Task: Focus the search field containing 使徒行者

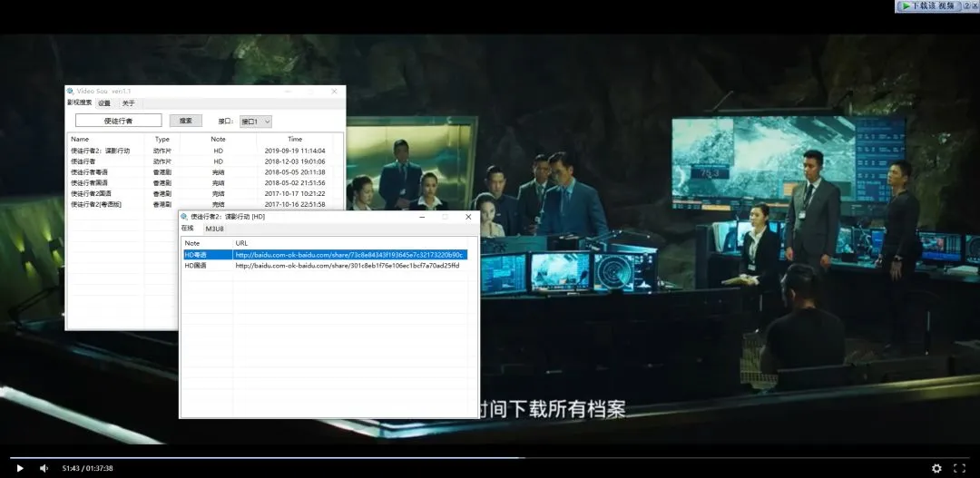Action: point(118,121)
